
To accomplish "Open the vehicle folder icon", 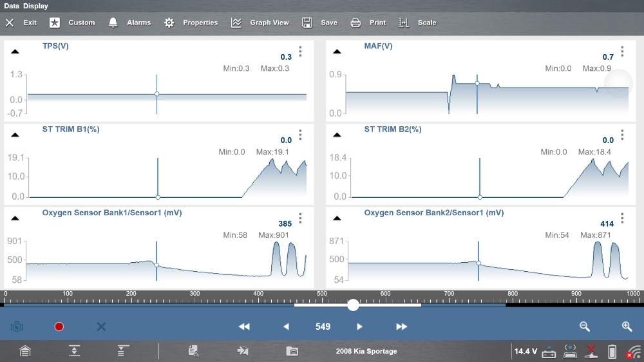I will (292, 351).
